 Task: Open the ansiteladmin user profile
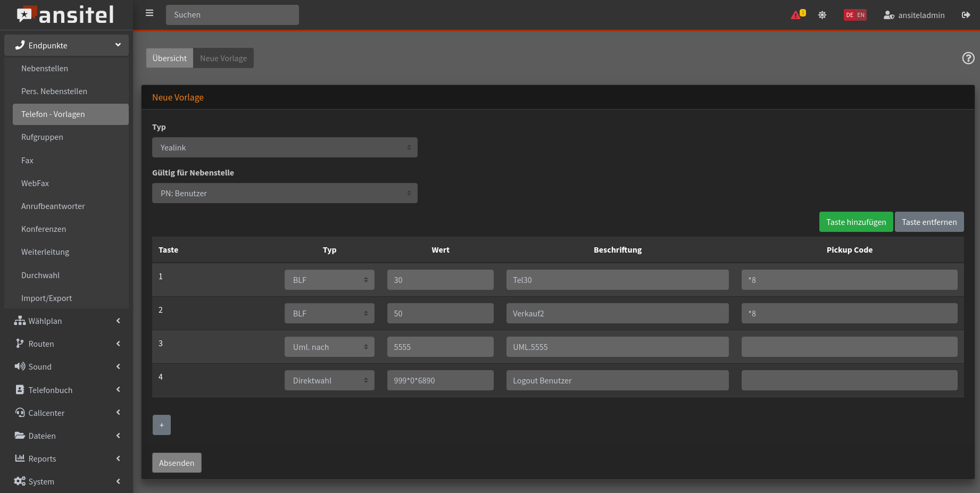(914, 15)
